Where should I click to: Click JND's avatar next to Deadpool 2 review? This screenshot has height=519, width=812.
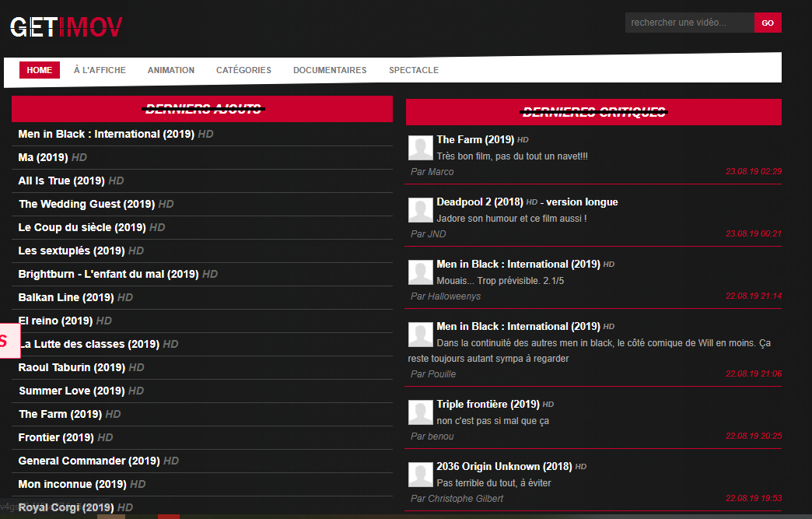coord(421,210)
